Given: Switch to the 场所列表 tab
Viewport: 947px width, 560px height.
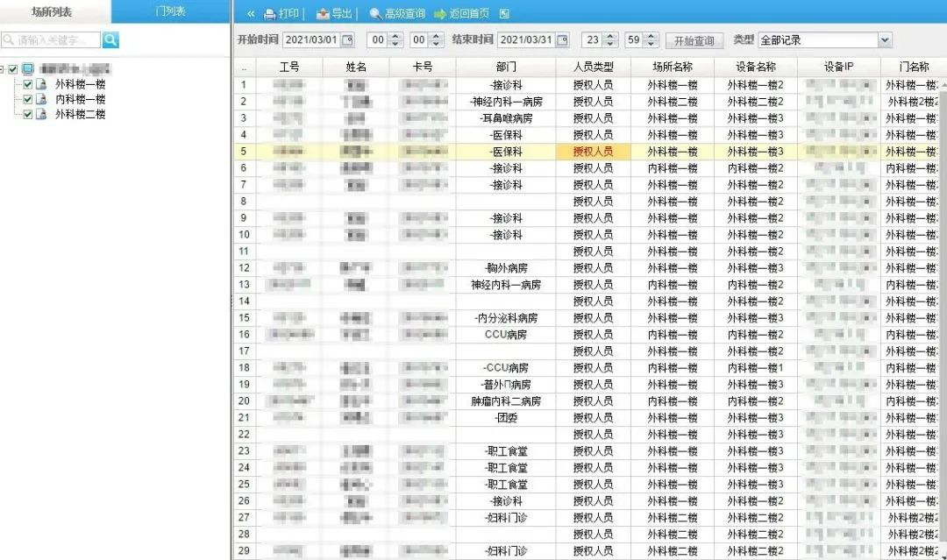Looking at the screenshot, I should point(55,11).
